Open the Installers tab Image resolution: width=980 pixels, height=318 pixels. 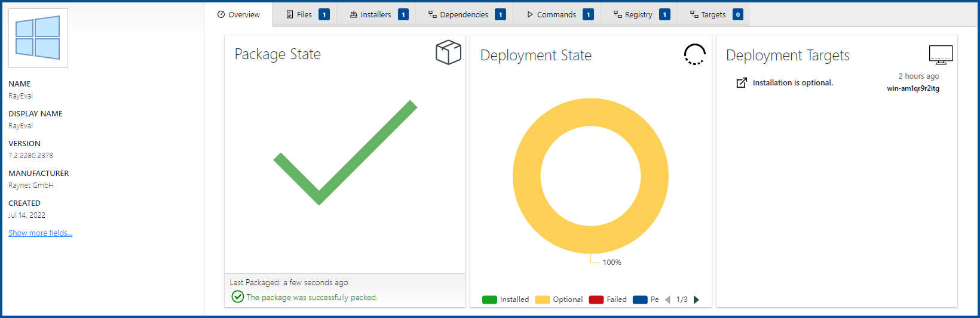[375, 15]
